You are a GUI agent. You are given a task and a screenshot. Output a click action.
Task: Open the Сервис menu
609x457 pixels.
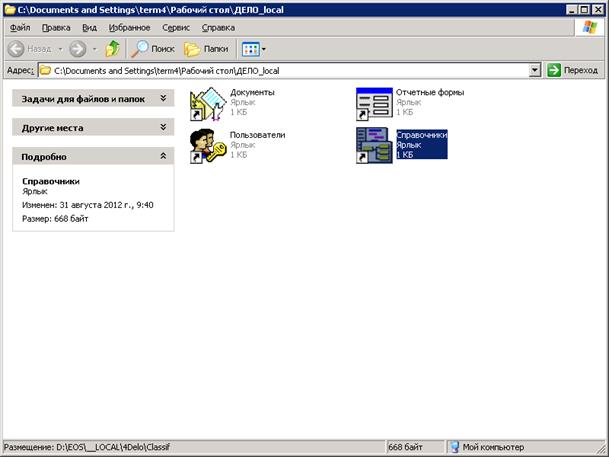[176, 28]
